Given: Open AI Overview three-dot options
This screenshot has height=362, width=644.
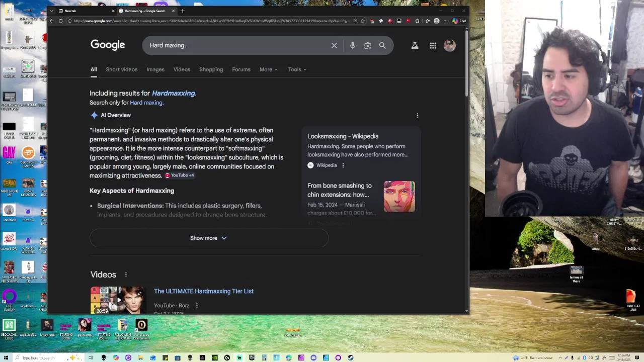Looking at the screenshot, I should (417, 115).
